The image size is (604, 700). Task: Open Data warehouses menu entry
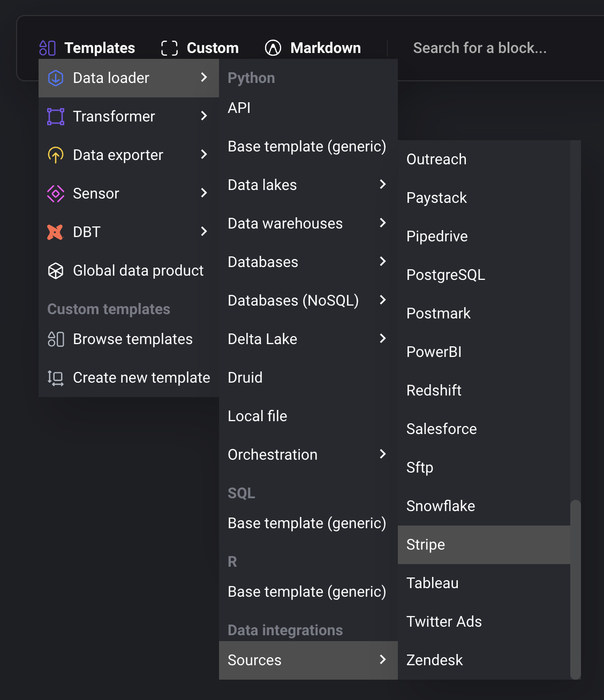point(308,224)
